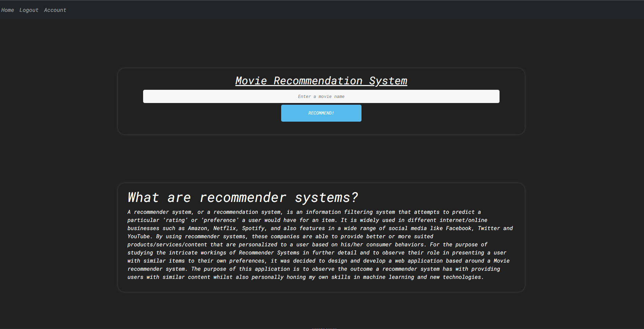This screenshot has height=329, width=644.
Task: Click the word 'YouTube' in the paragraph
Action: click(x=138, y=237)
